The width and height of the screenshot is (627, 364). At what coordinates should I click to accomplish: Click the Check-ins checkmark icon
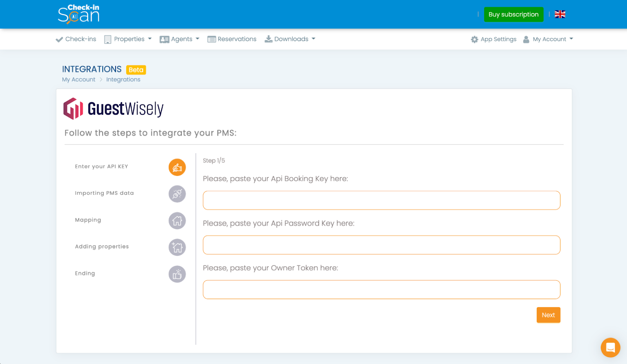click(x=59, y=39)
